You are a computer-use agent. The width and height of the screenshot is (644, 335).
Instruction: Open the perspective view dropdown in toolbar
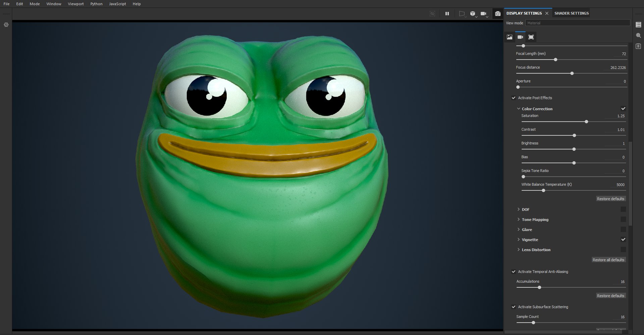click(462, 14)
